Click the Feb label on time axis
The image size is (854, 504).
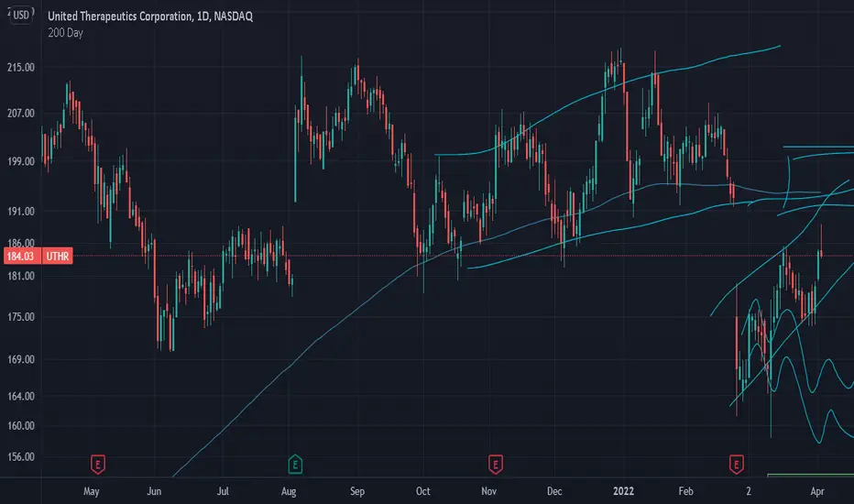click(685, 491)
